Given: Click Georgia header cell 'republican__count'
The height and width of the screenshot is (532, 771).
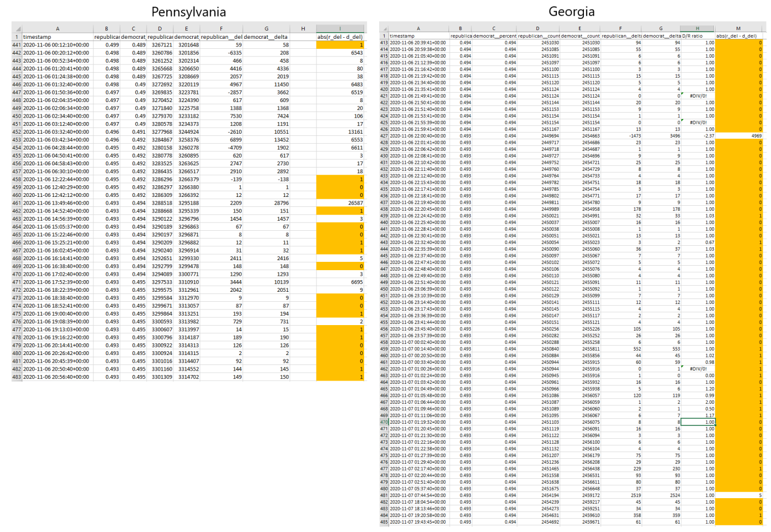Looking at the screenshot, I should tap(537, 36).
